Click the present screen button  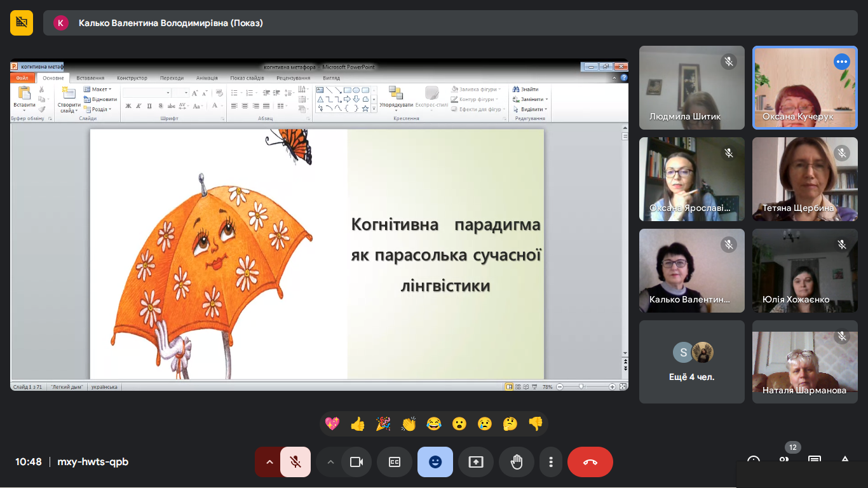coord(476,462)
